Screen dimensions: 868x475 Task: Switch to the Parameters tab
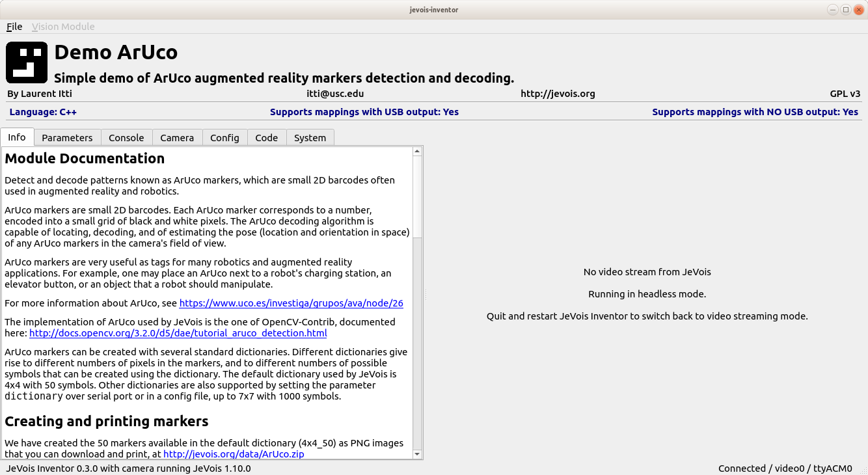pyautogui.click(x=67, y=137)
